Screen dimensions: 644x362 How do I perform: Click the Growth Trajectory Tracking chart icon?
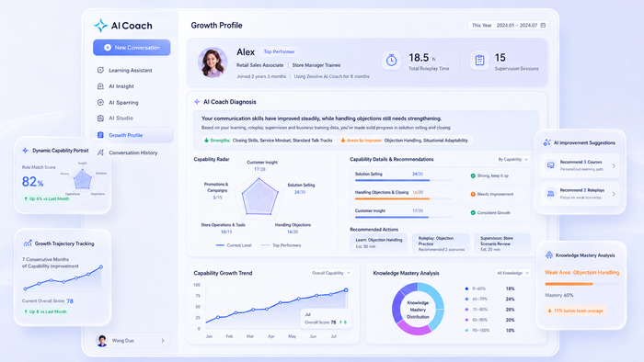click(x=28, y=243)
